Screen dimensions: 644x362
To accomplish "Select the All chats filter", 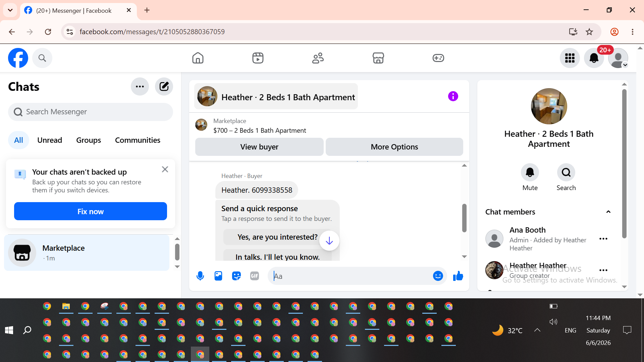I will (18, 140).
